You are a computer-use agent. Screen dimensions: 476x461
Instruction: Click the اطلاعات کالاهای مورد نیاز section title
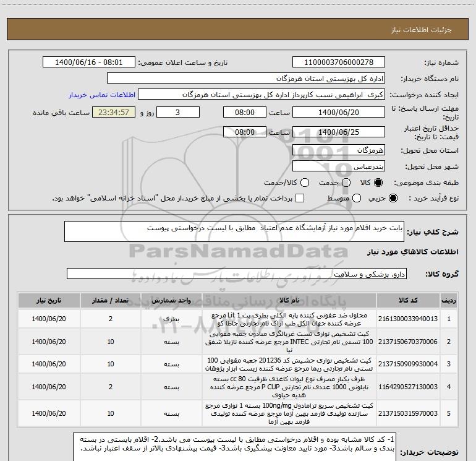tap(412, 252)
